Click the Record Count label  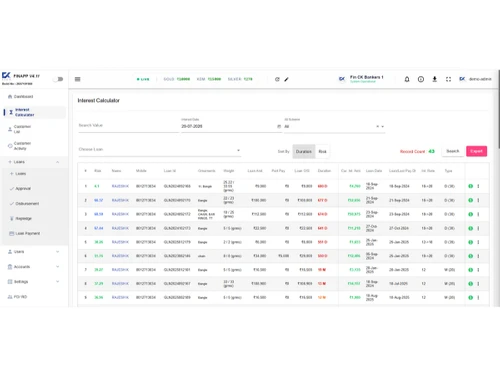pyautogui.click(x=412, y=151)
